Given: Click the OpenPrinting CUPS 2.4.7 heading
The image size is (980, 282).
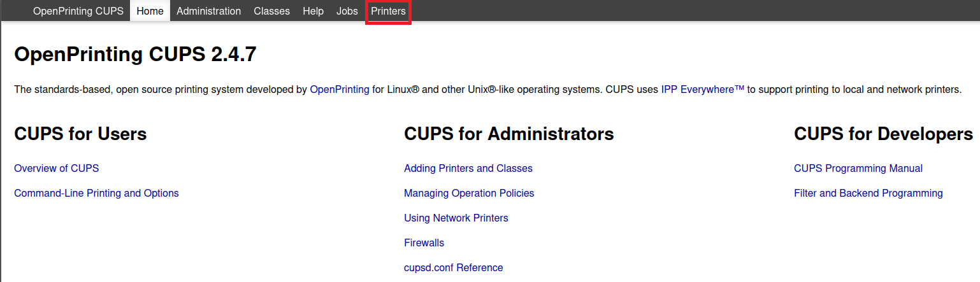Looking at the screenshot, I should pos(135,55).
